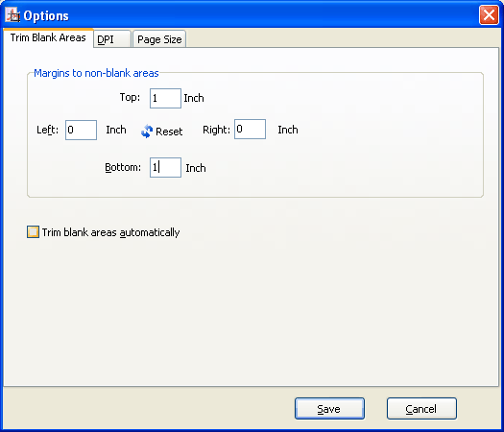
Task: Focus the Right margin input field
Action: [250, 130]
